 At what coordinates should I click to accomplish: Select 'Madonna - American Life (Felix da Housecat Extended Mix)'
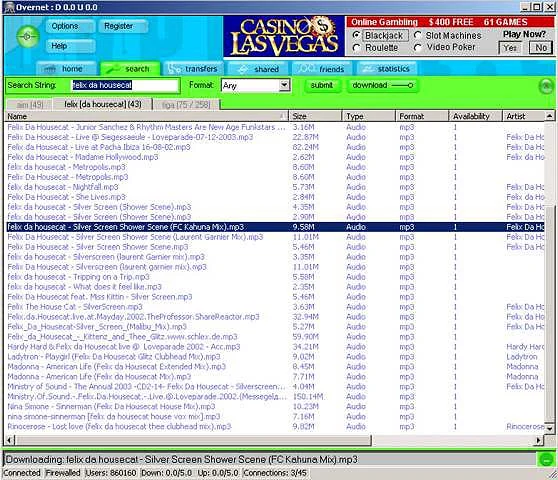point(275,366)
